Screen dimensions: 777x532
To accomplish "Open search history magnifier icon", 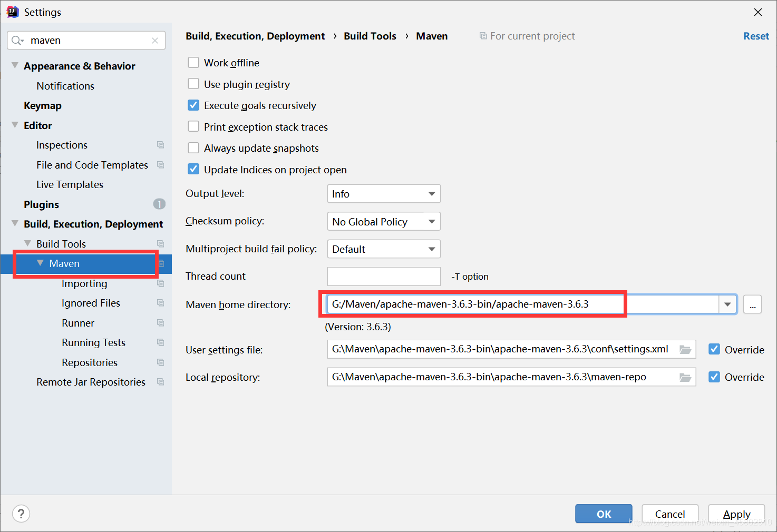I will click(17, 41).
